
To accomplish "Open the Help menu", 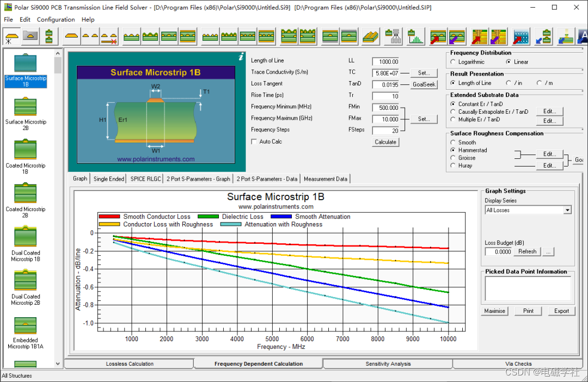I will [x=88, y=20].
